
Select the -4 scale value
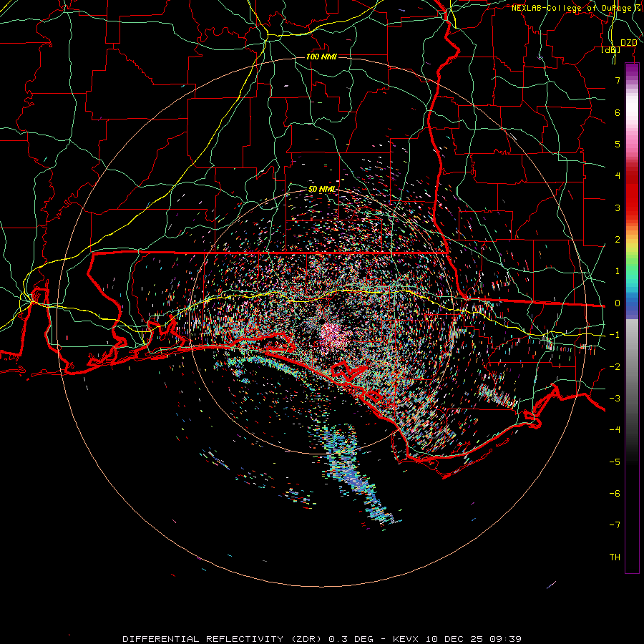(615, 430)
